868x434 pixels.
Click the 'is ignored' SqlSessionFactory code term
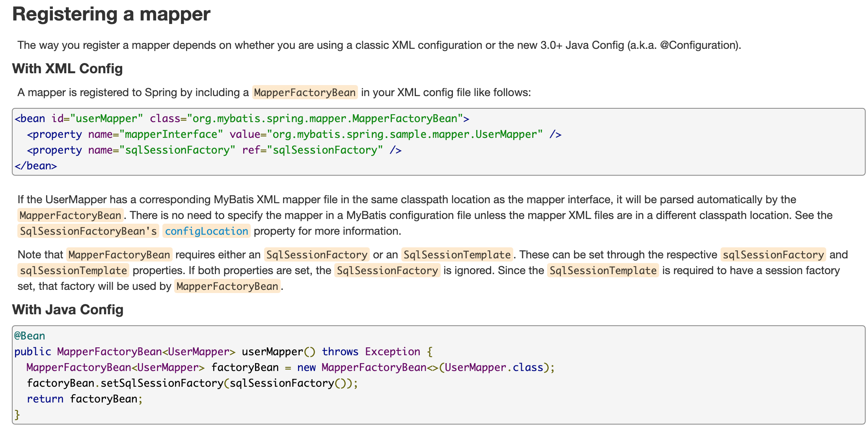point(387,271)
